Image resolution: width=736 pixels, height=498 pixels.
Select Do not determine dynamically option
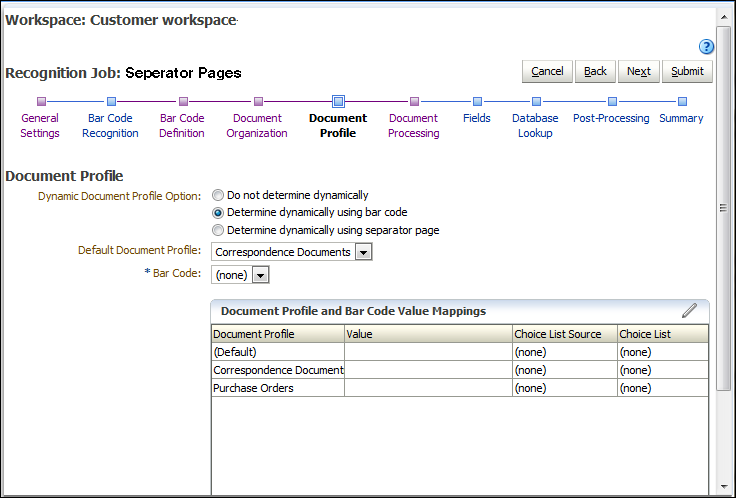coord(218,195)
